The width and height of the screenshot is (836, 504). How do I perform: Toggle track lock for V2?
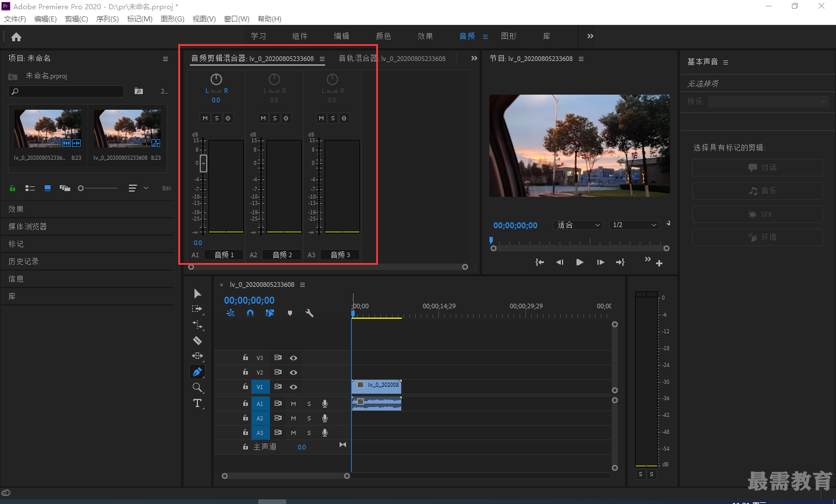click(246, 372)
